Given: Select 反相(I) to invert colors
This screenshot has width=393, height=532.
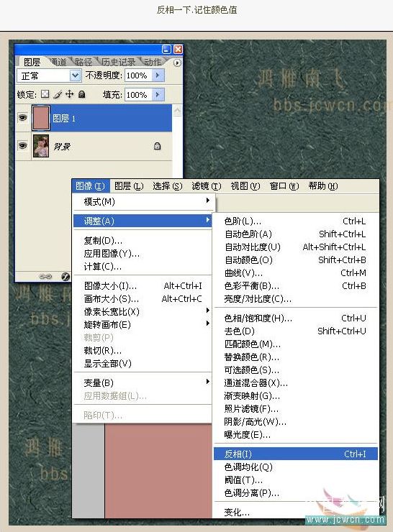Looking at the screenshot, I should [296, 454].
